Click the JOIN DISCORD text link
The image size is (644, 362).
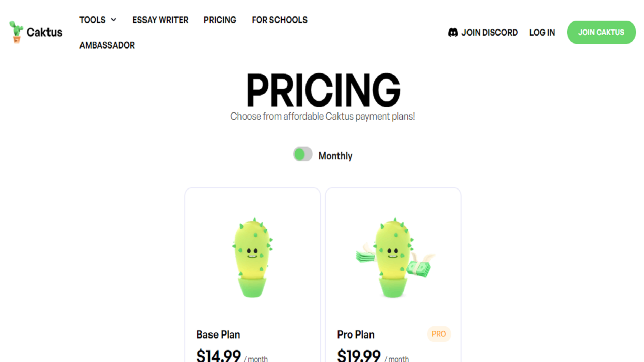point(489,33)
